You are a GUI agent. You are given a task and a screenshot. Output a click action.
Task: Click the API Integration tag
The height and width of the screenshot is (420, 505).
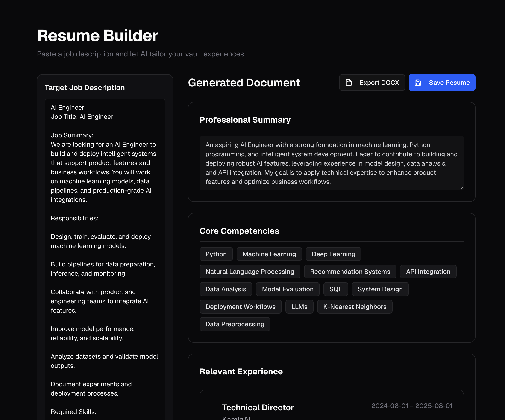[x=428, y=272]
